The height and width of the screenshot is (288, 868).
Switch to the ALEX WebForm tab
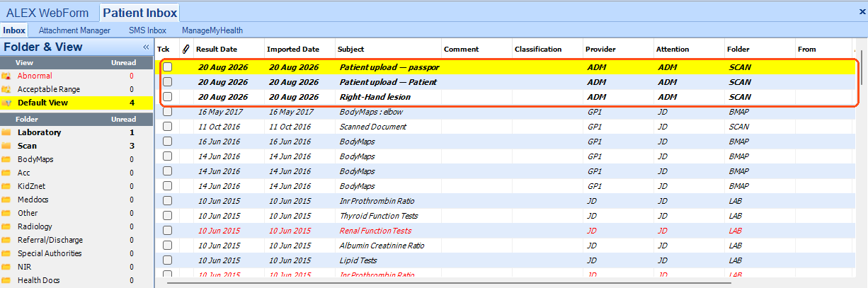coord(49,12)
